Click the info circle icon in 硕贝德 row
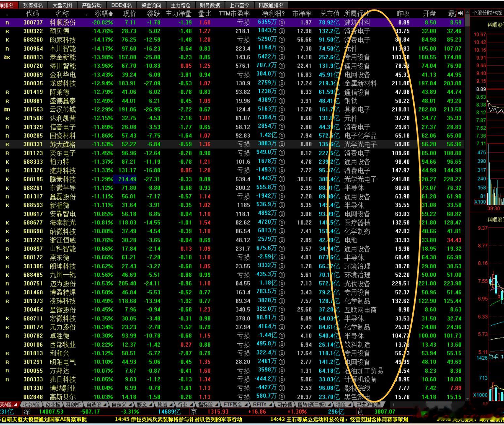The height and width of the screenshot is (425, 504). coord(282,31)
